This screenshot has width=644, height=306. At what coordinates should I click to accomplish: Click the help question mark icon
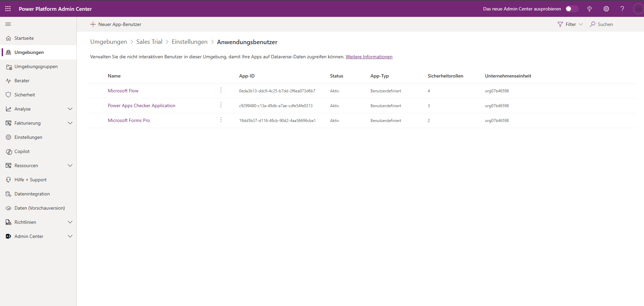tap(622, 9)
